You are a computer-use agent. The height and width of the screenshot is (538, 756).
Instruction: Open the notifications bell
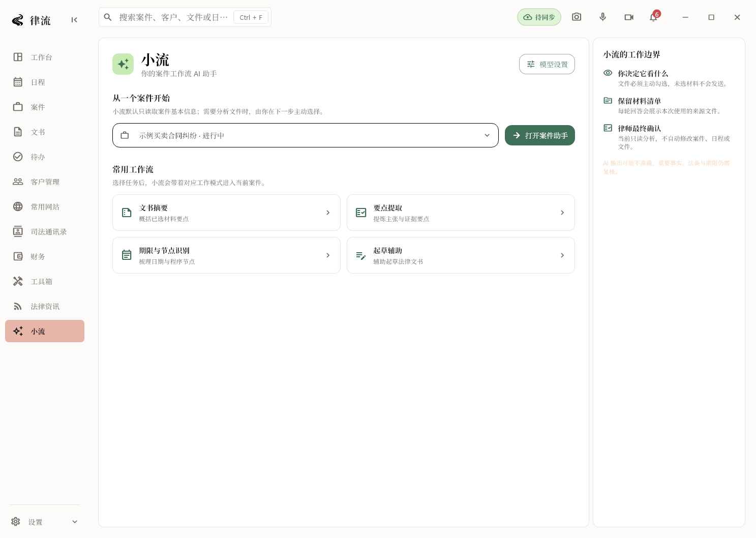pos(653,17)
